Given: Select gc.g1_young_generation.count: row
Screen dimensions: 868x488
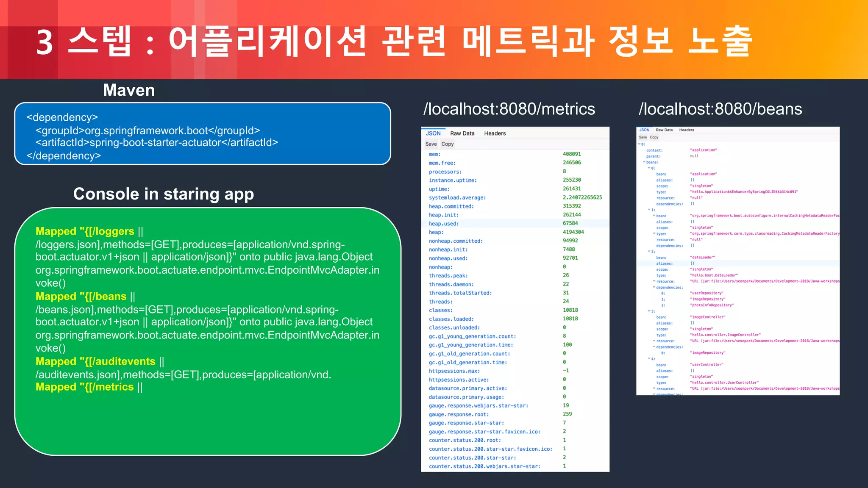Looking at the screenshot, I should tap(515, 336).
